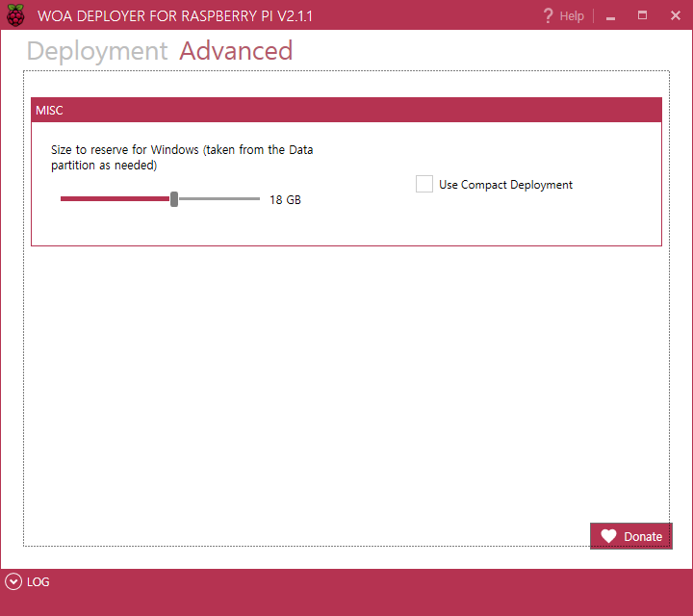The height and width of the screenshot is (616, 693).
Task: Minimize the WOA Deployer window
Action: [611, 16]
